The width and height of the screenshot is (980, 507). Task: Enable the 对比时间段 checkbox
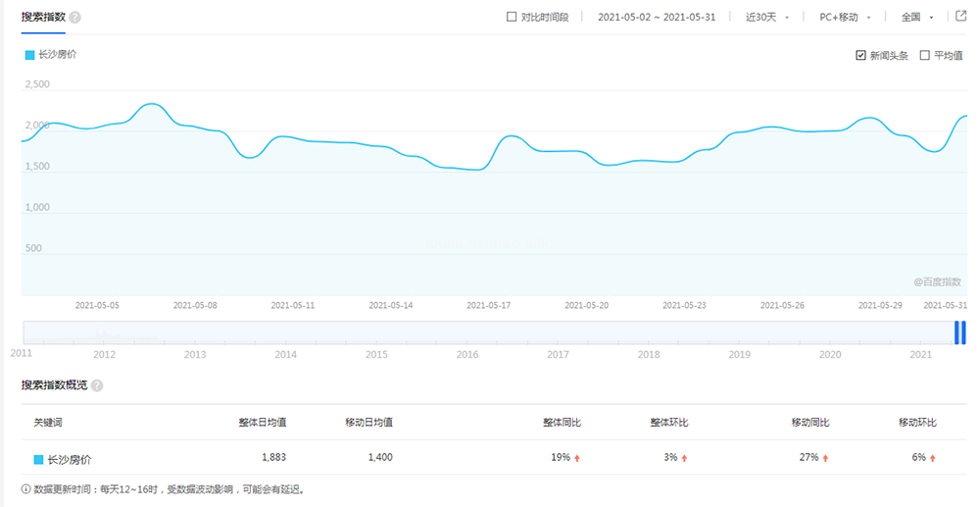tap(512, 17)
